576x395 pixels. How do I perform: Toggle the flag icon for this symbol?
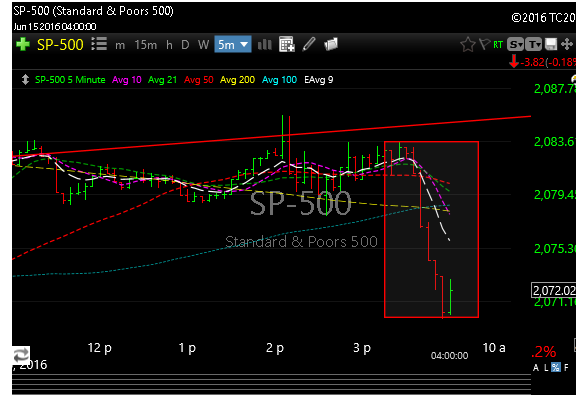485,44
